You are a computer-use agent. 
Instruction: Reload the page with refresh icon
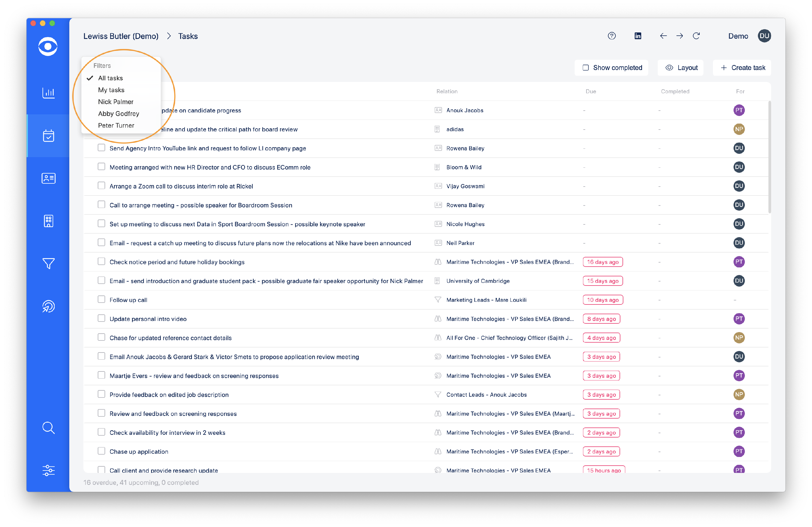(x=696, y=36)
